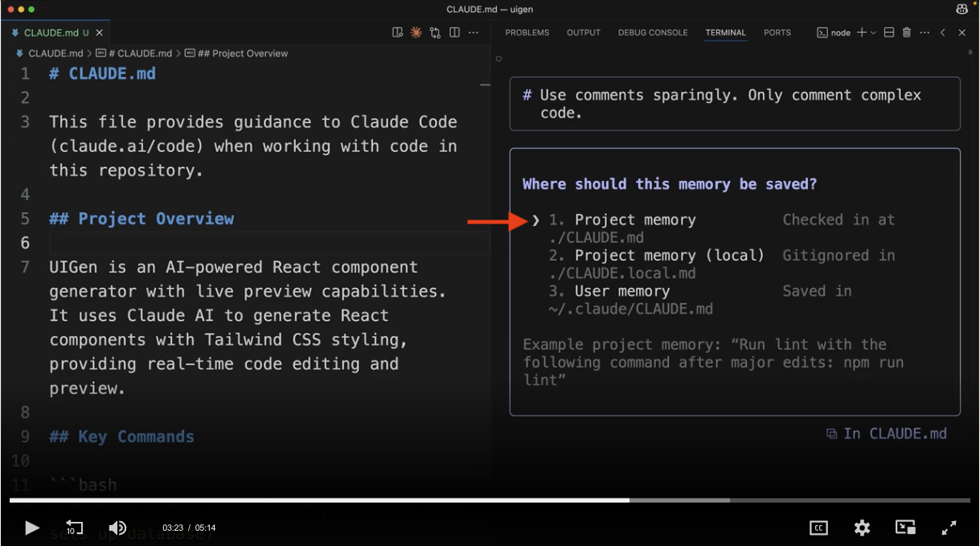Kill terminal with trash icon
This screenshot has height=546, width=980.
tap(907, 33)
